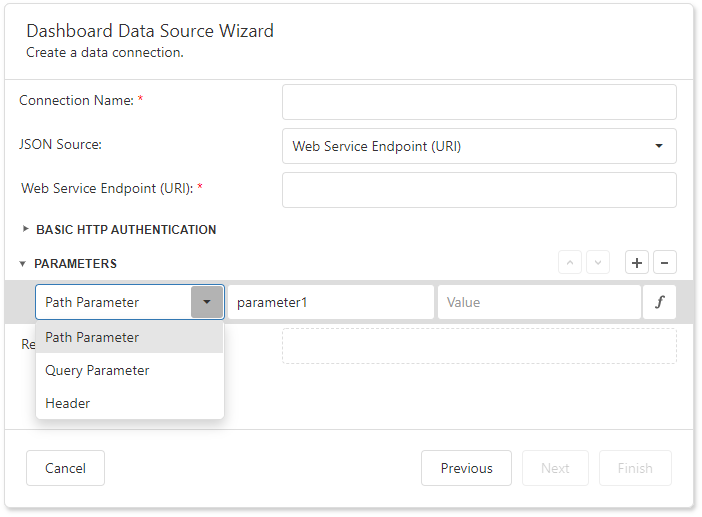Click the remove parameter minus icon
702x517 pixels.
click(665, 263)
